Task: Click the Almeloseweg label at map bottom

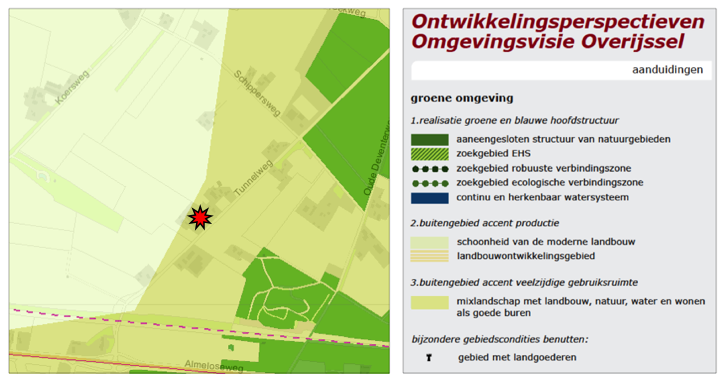Action: click(214, 365)
